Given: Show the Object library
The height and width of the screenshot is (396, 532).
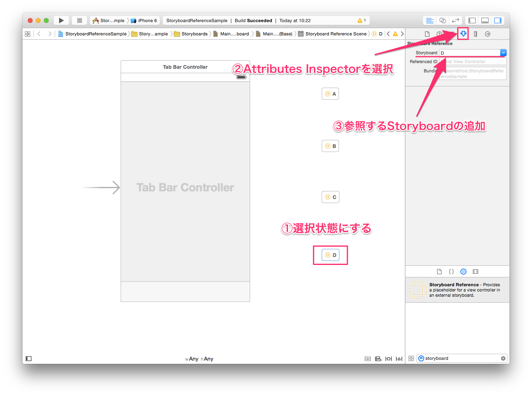Looking at the screenshot, I should tap(463, 271).
